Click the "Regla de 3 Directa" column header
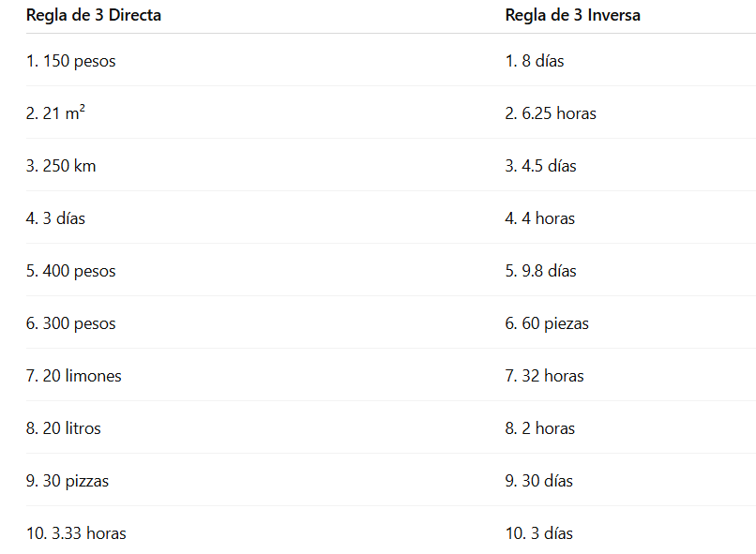The height and width of the screenshot is (554, 756). click(x=94, y=16)
